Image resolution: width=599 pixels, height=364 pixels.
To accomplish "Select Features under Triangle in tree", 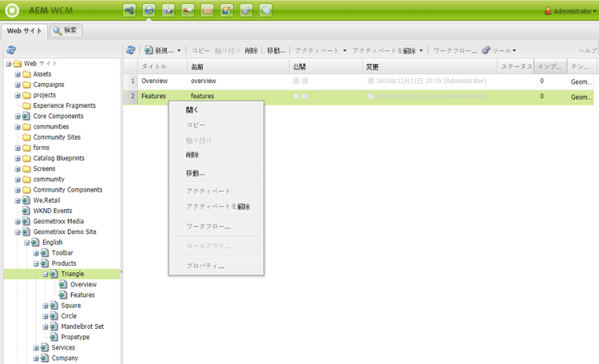I will click(x=82, y=295).
